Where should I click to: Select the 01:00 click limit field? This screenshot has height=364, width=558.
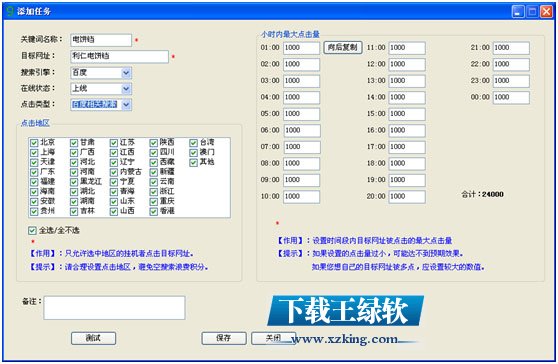click(x=301, y=48)
